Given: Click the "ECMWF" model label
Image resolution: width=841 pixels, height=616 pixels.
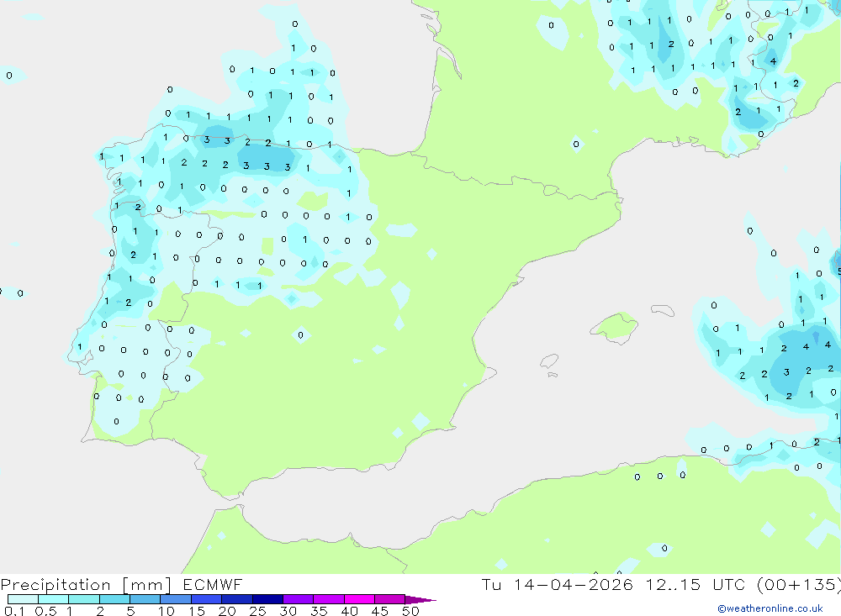Looking at the screenshot, I should coord(213,584).
